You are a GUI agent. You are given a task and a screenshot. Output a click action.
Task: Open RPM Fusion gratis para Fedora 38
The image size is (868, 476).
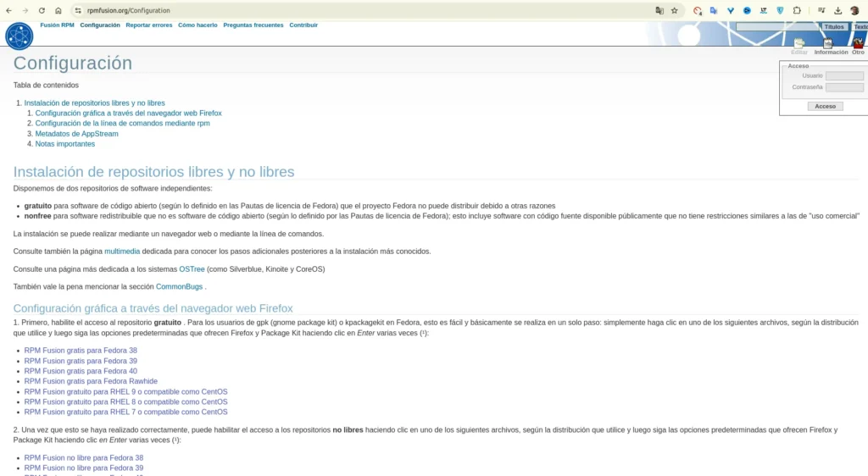pos(81,351)
